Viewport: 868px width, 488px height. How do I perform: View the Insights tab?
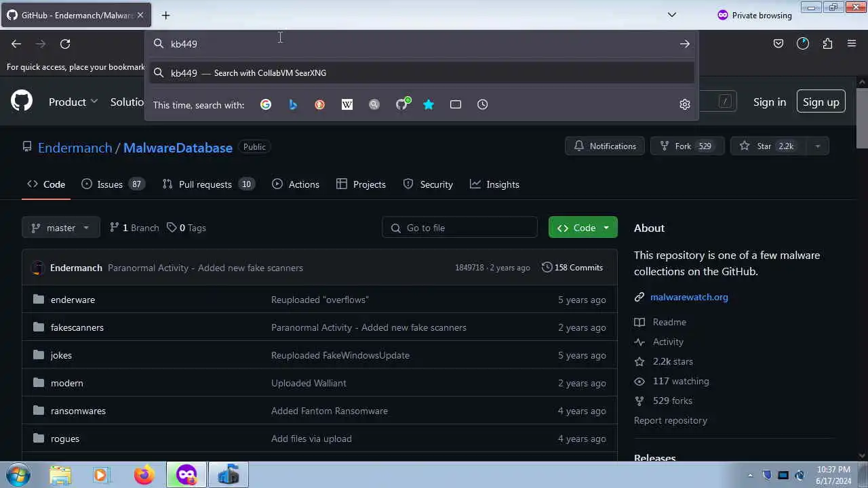(495, 184)
